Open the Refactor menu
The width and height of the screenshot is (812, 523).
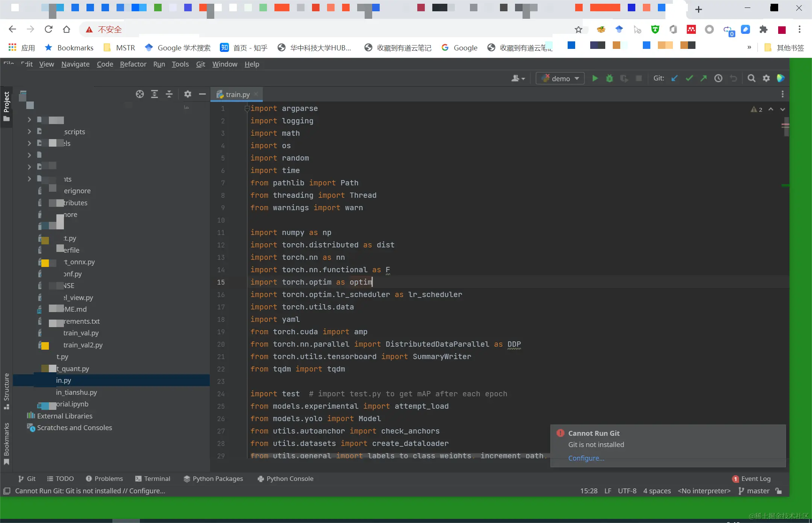coord(133,64)
